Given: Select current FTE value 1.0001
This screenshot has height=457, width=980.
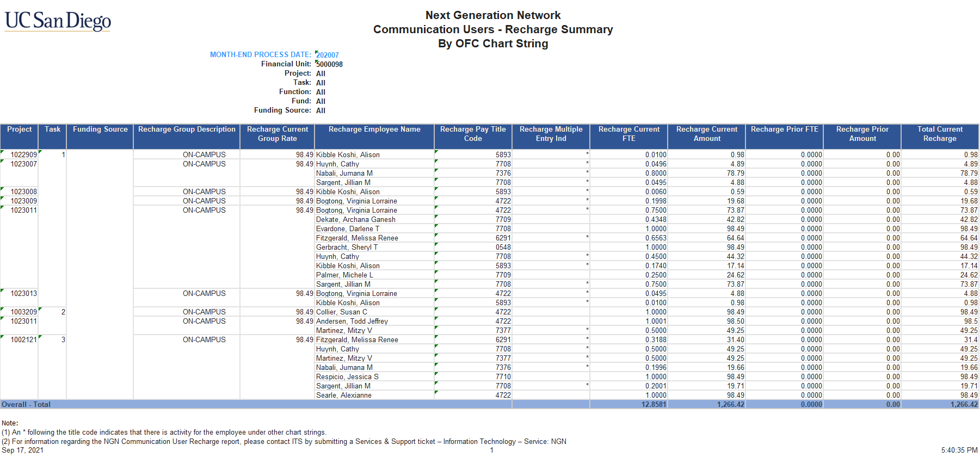Looking at the screenshot, I should point(656,322).
